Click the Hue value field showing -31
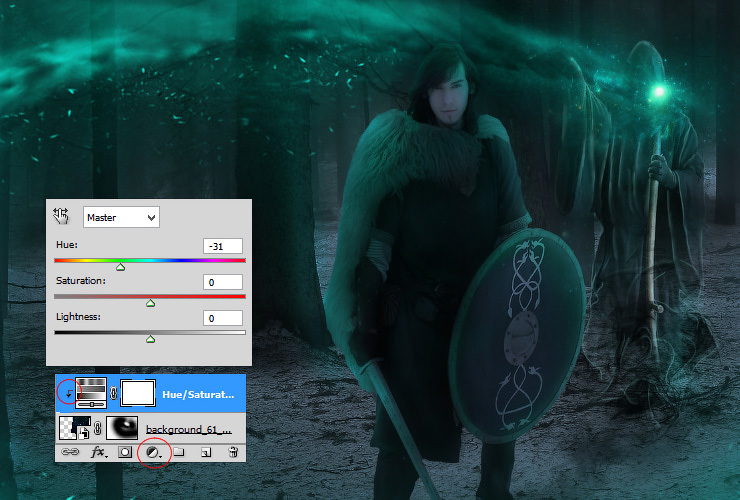The height and width of the screenshot is (500, 740). pyautogui.click(x=223, y=246)
